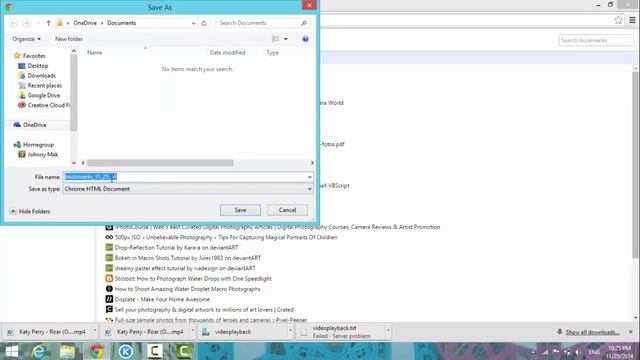Open Bokeh in Macro Shots Tutorial bookmark
Screen dimensions: 640x360
pyautogui.click(x=187, y=258)
